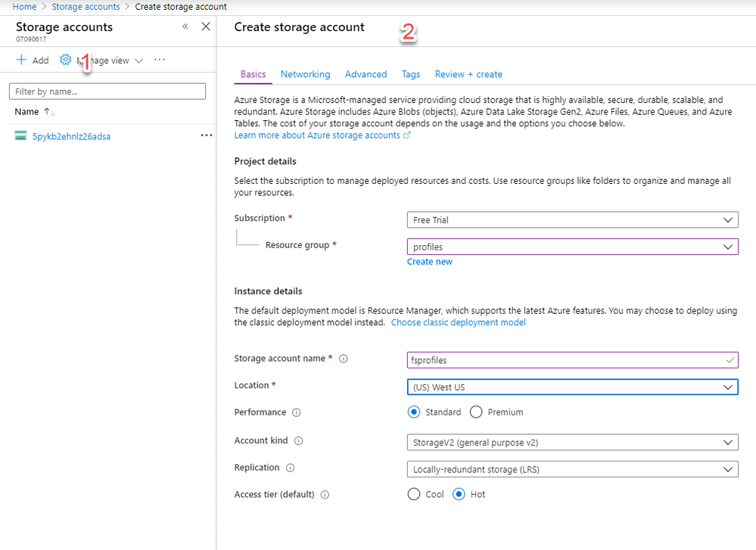Collapse the Storage accounts panel with the double chevron

click(185, 26)
